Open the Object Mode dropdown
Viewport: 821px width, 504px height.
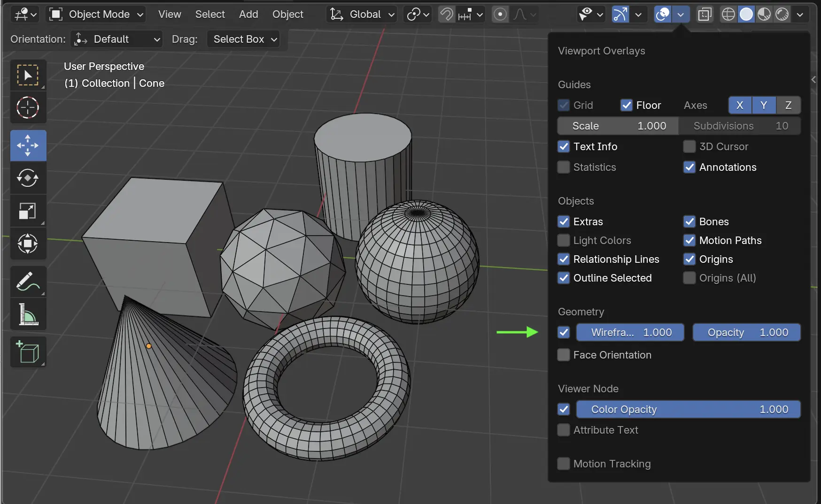tap(96, 15)
